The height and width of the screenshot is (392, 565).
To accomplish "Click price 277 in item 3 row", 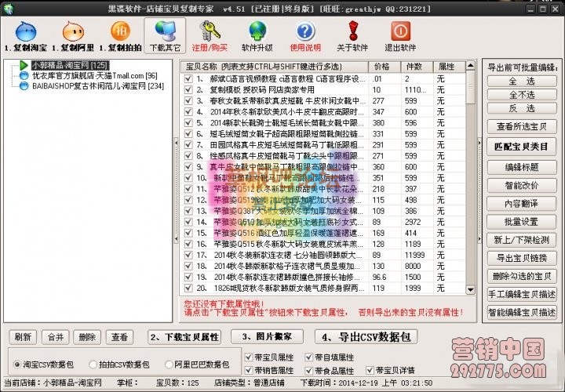I will [378, 101].
